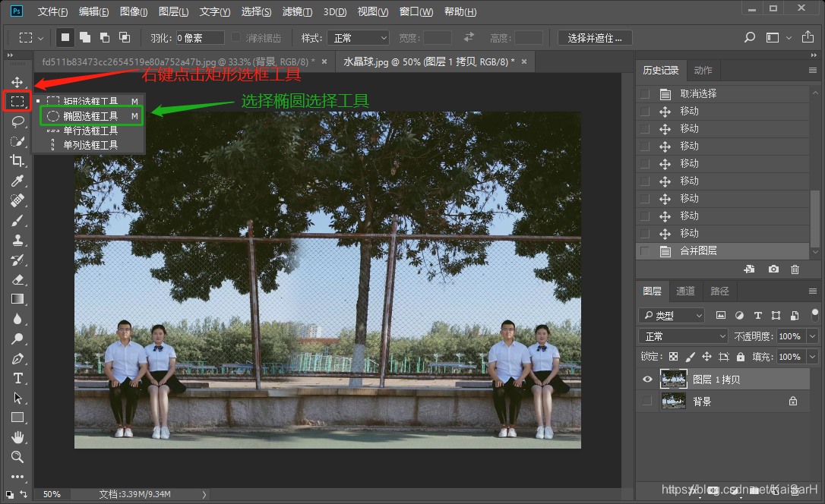This screenshot has height=504, width=825.
Task: Select the Brush tool
Action: coord(17,220)
